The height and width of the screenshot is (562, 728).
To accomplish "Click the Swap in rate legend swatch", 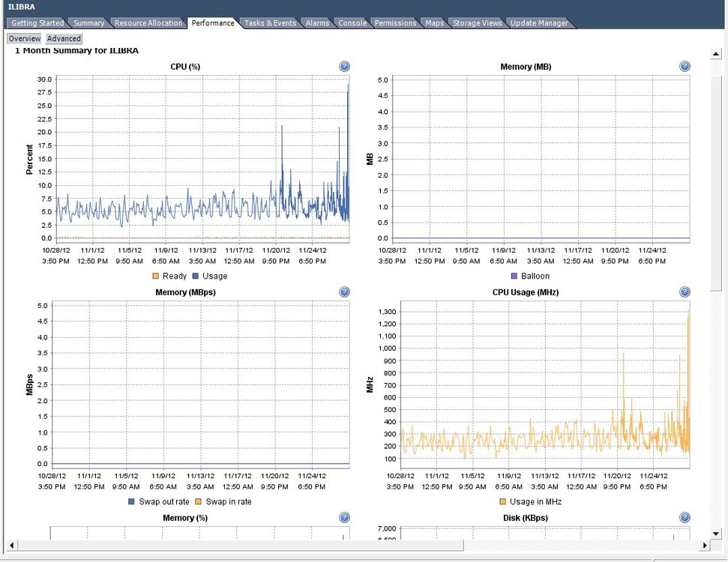I will (198, 501).
